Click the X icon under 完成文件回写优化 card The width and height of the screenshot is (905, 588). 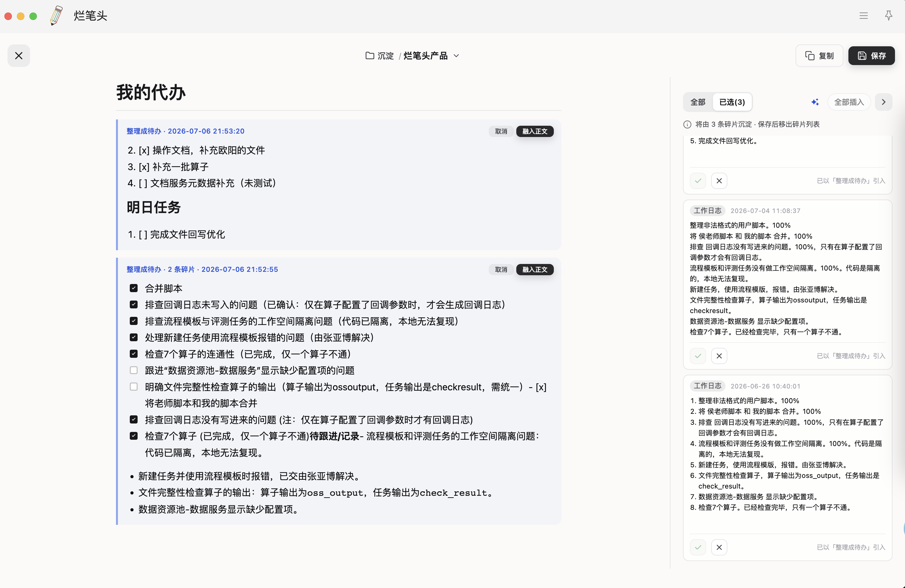coord(719,181)
